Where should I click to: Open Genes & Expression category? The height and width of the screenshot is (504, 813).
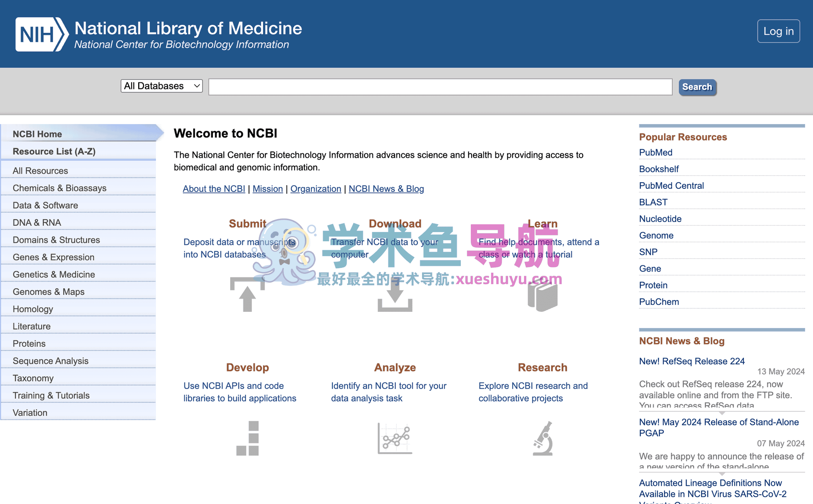pos(78,257)
